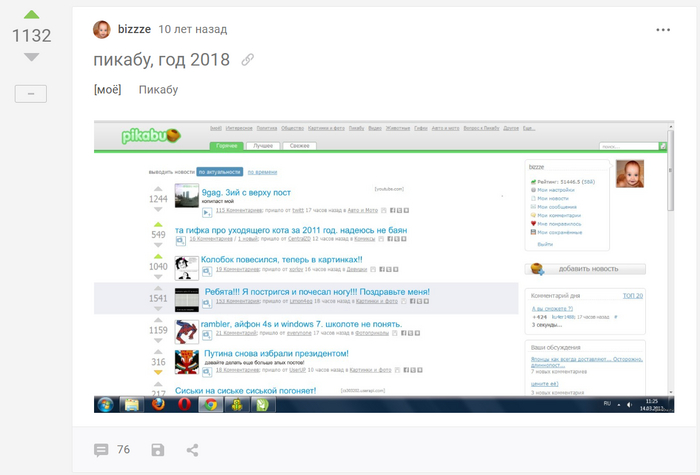Select "по времени" sorting link
700x475 pixels.
point(262,172)
